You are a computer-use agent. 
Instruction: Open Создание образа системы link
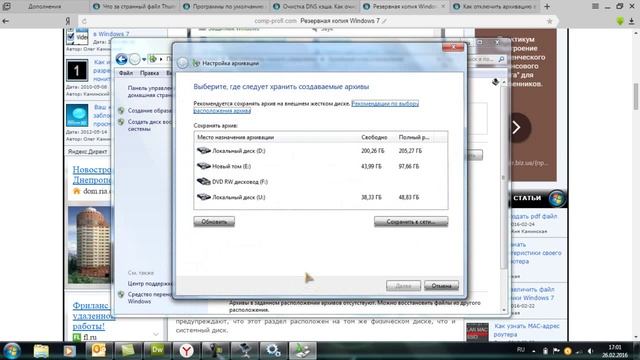pos(149,111)
